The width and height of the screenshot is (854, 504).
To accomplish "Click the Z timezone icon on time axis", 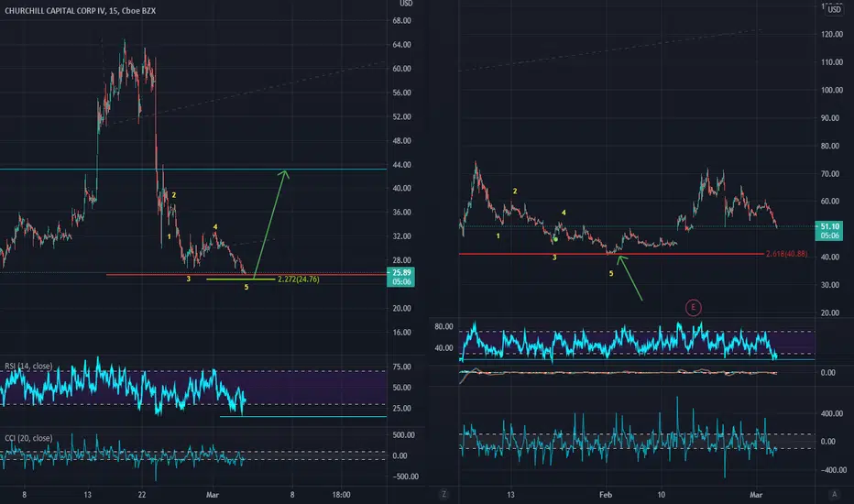I will [443, 494].
